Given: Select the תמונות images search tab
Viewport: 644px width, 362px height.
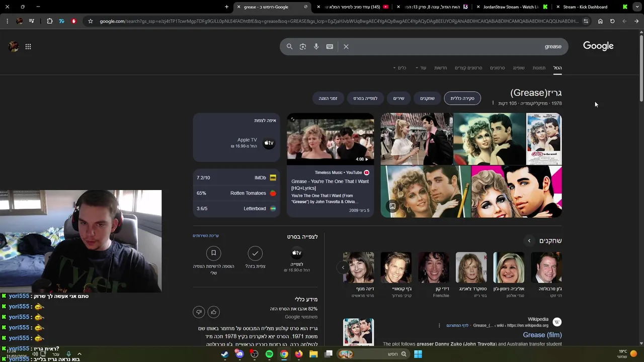Looking at the screenshot, I should point(539,68).
